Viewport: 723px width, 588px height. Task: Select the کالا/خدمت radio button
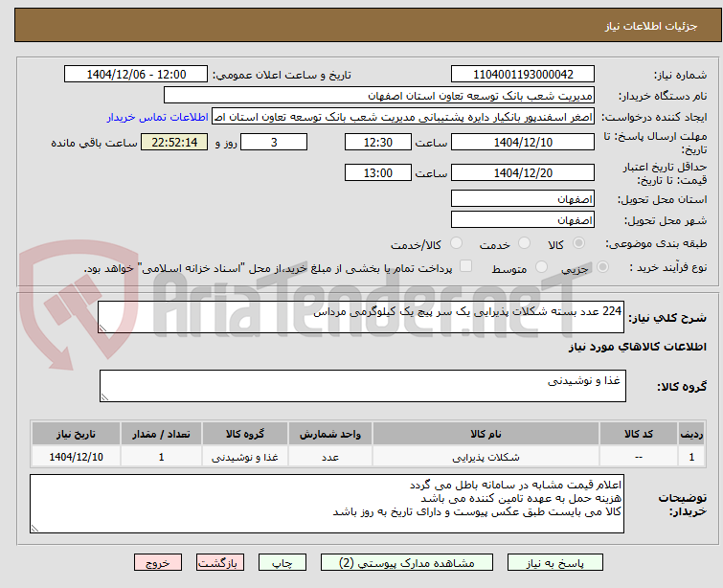click(456, 243)
